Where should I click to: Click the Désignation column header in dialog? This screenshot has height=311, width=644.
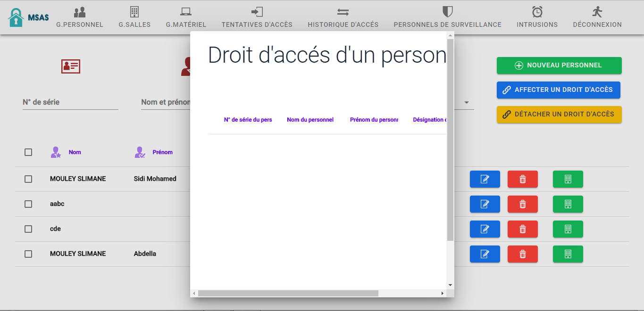coord(429,120)
